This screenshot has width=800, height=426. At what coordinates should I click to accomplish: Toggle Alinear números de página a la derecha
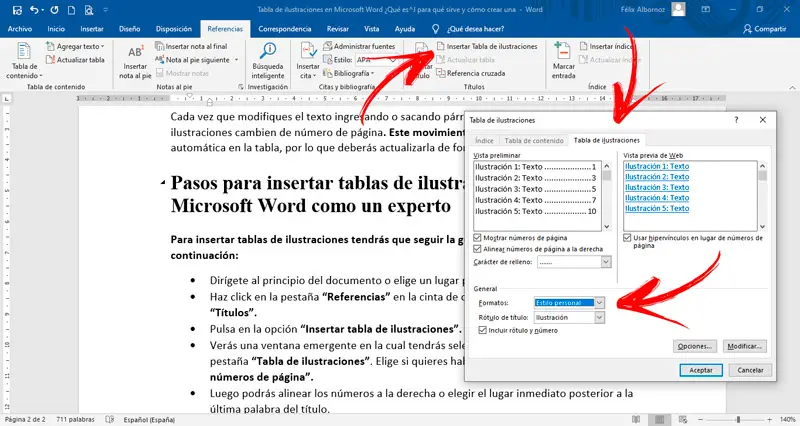478,249
